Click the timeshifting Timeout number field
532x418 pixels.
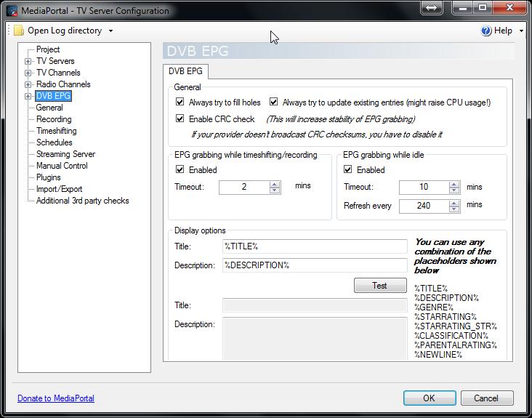(x=244, y=188)
